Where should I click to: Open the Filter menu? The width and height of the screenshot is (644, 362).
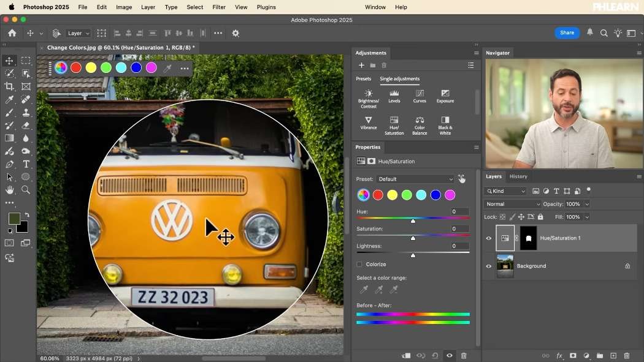point(219,7)
